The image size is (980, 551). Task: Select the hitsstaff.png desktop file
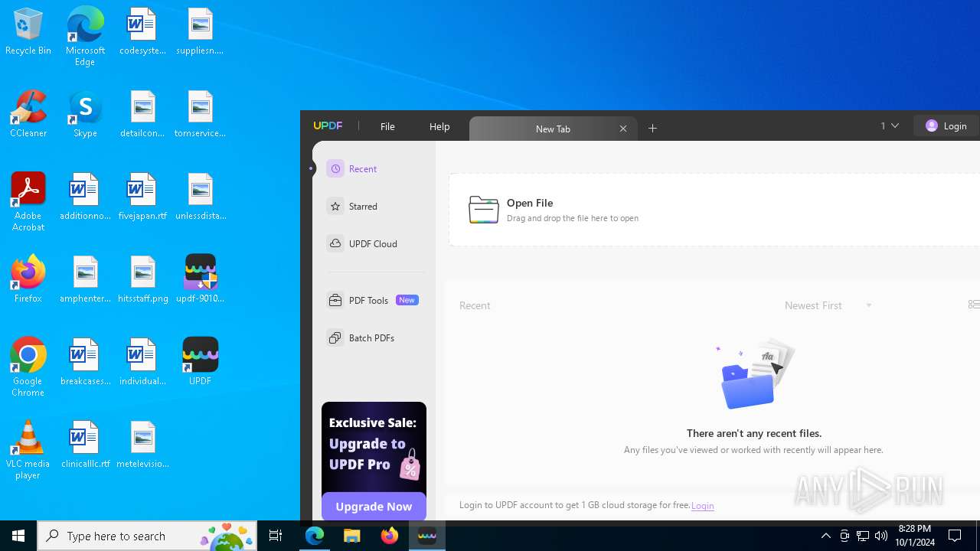pos(142,279)
